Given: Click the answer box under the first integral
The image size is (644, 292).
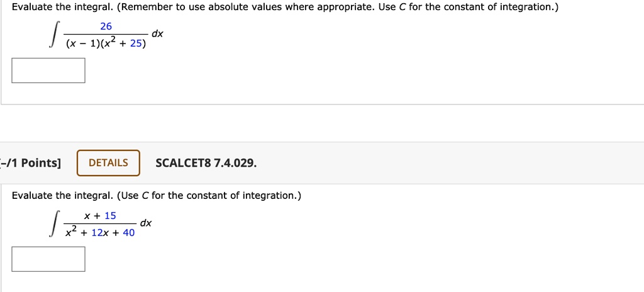Looking at the screenshot, I should pyautogui.click(x=48, y=70).
